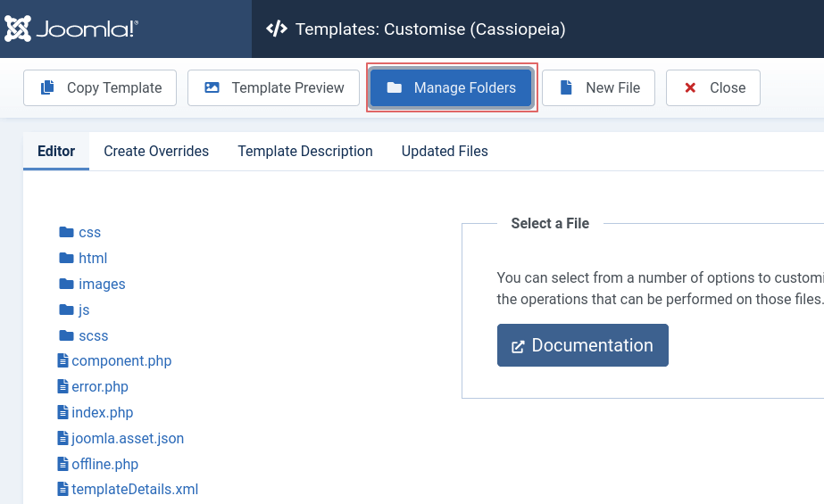Click the Close button label
This screenshot has height=504, width=824.
tap(728, 87)
